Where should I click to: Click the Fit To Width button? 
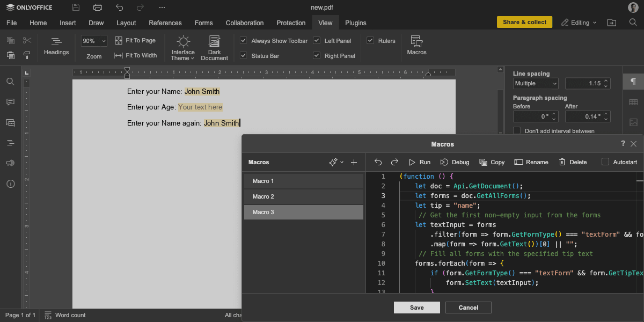tap(135, 55)
